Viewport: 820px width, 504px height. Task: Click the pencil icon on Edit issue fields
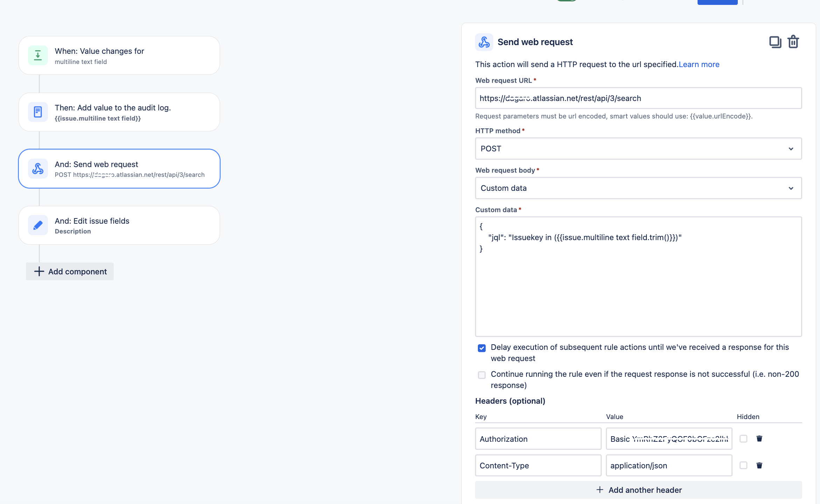38,225
